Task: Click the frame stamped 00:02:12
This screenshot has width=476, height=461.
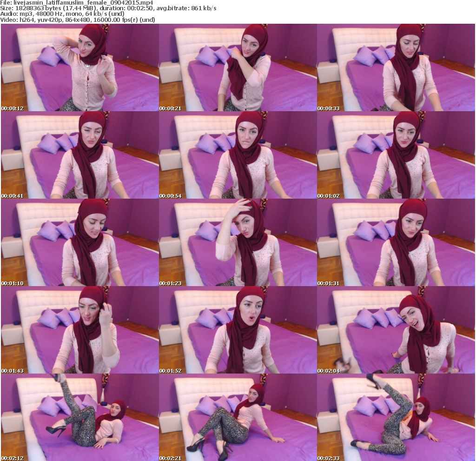Action: point(80,418)
